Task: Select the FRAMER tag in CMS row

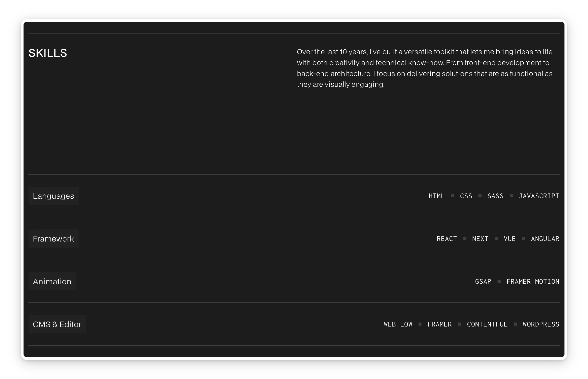Action: pos(439,325)
